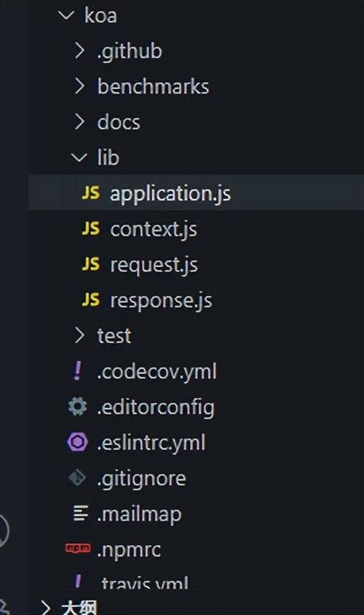Expand the test folder chevron
Viewport: 364px width, 615px height.
coord(78,335)
